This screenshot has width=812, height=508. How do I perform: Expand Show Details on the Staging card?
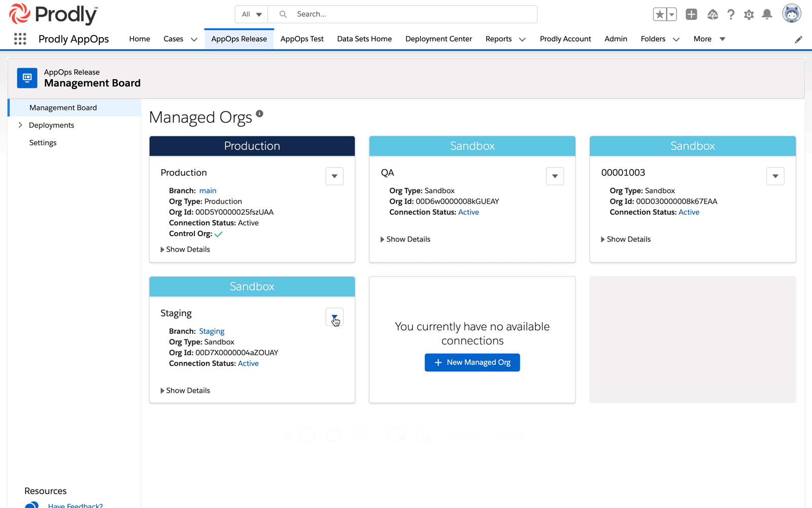click(187, 390)
